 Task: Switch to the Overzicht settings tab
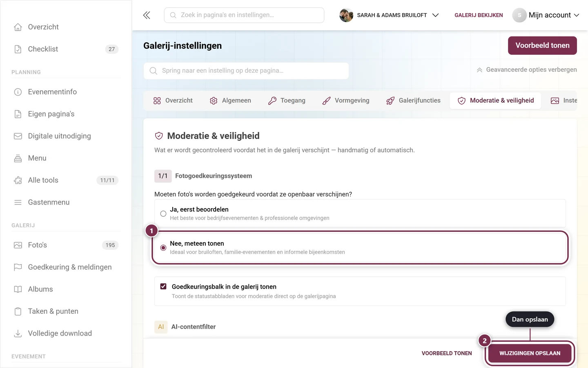[173, 101]
